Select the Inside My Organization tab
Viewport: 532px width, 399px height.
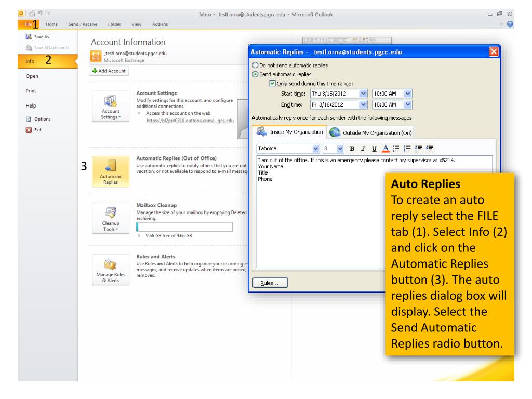point(290,132)
